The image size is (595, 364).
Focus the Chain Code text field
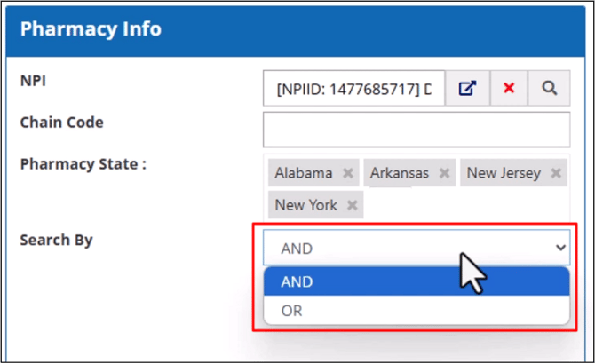[416, 130]
